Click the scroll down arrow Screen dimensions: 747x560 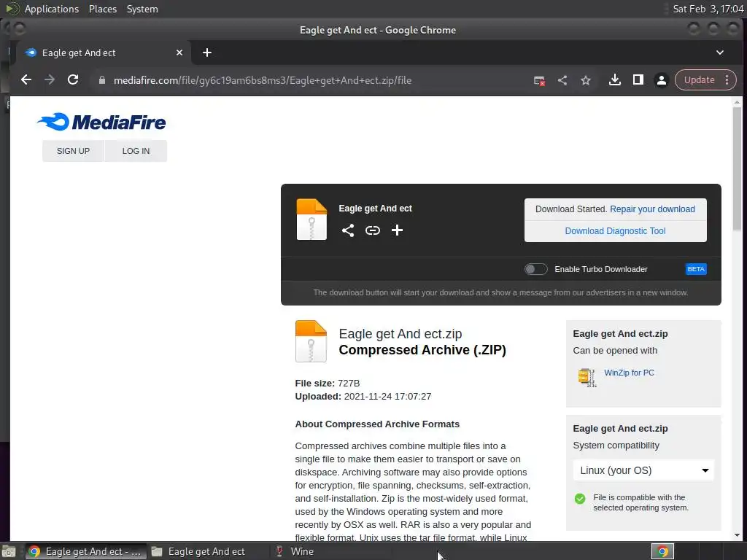click(x=737, y=536)
